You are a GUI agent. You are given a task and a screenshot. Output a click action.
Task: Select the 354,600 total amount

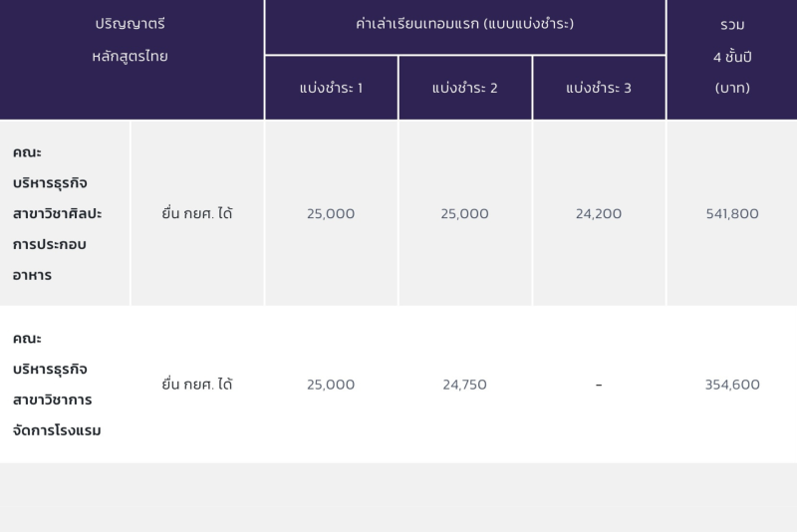[x=731, y=385]
